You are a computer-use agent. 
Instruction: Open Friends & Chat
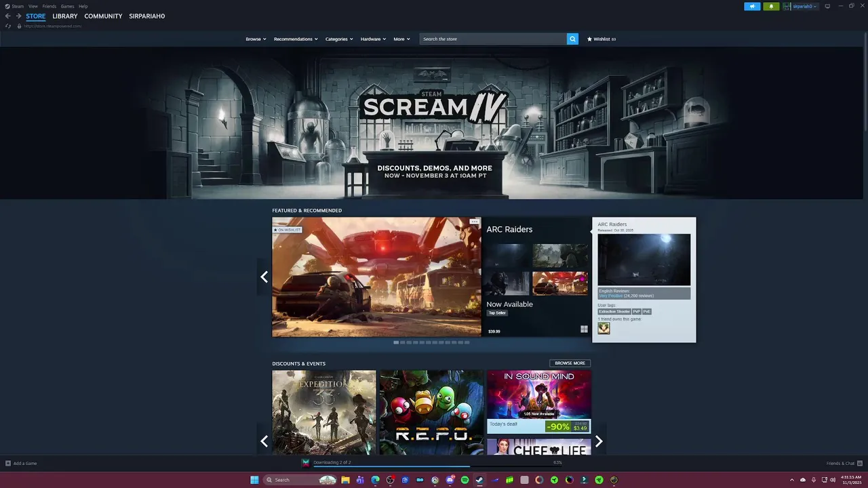click(x=844, y=463)
